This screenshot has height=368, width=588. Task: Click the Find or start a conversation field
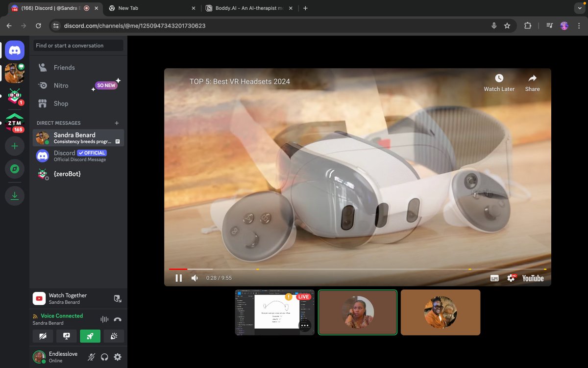78,46
